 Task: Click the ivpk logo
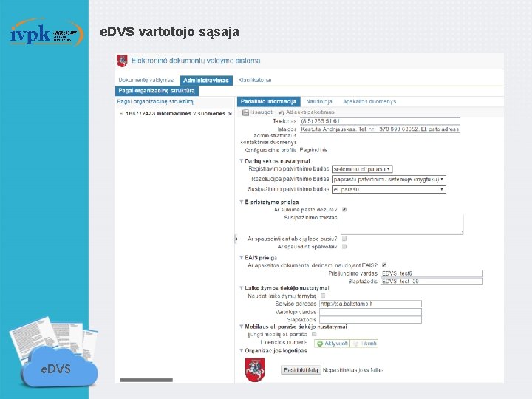point(47,33)
